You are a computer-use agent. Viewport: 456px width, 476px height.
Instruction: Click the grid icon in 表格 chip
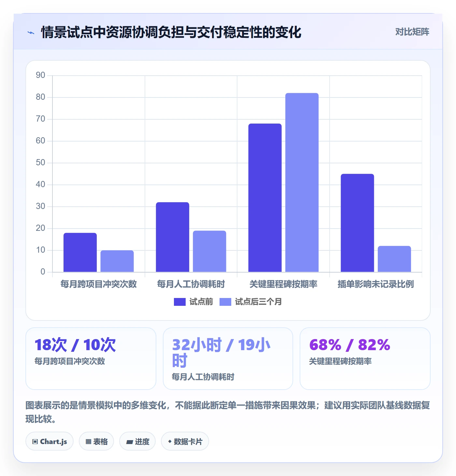[x=88, y=442]
